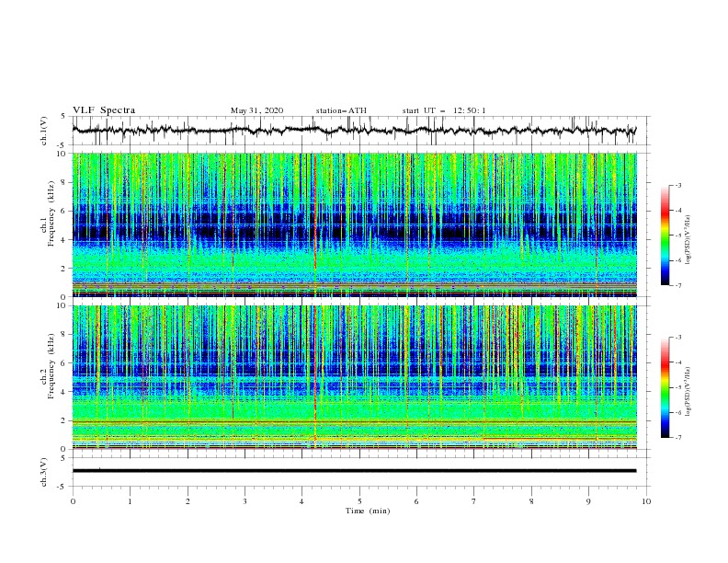
Task: Click the ch.1 Frequency (kHz) axis label
Action: [x=48, y=214]
